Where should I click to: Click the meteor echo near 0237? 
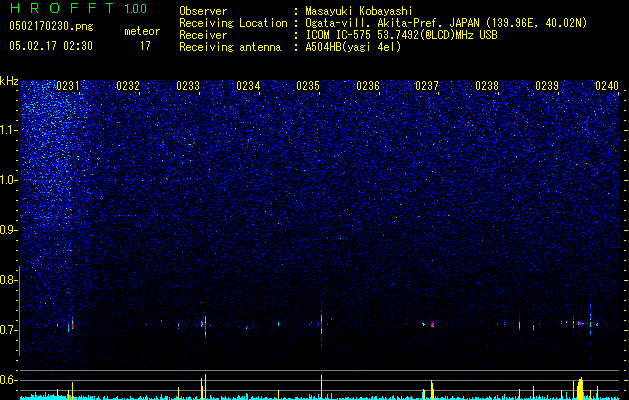tap(432, 324)
